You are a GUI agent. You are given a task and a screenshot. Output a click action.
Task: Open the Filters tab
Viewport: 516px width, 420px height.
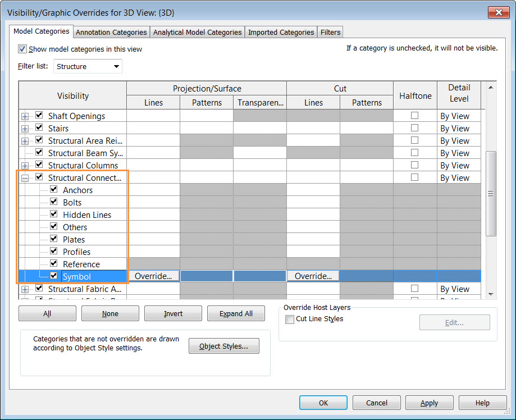click(330, 32)
